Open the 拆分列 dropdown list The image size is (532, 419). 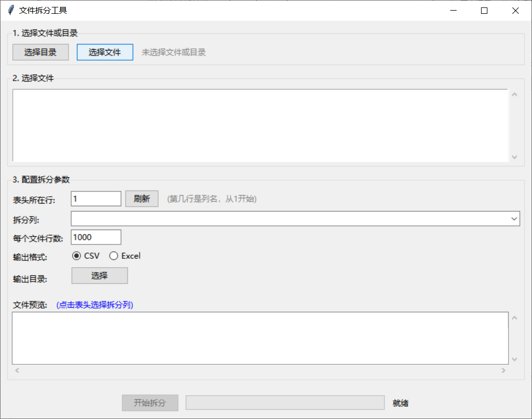point(292,218)
